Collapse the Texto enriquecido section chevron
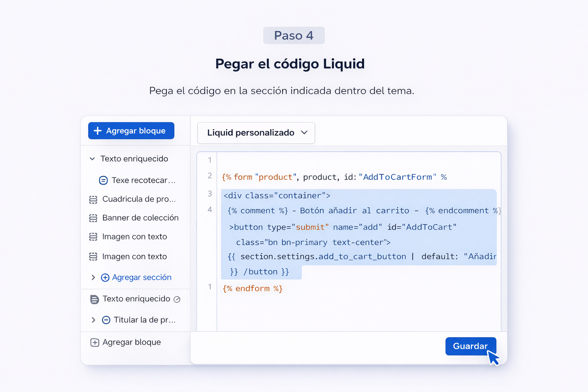Viewport: 588px width, 392px height. 92,159
